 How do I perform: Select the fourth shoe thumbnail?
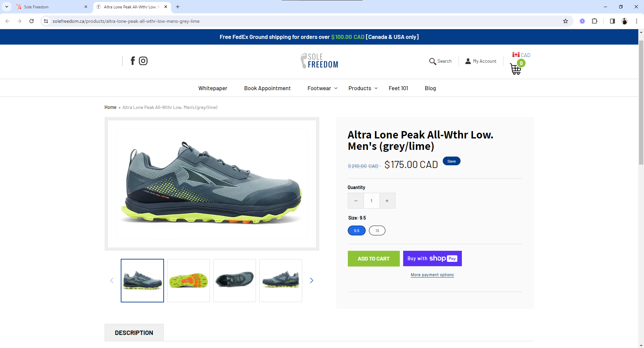click(x=281, y=281)
